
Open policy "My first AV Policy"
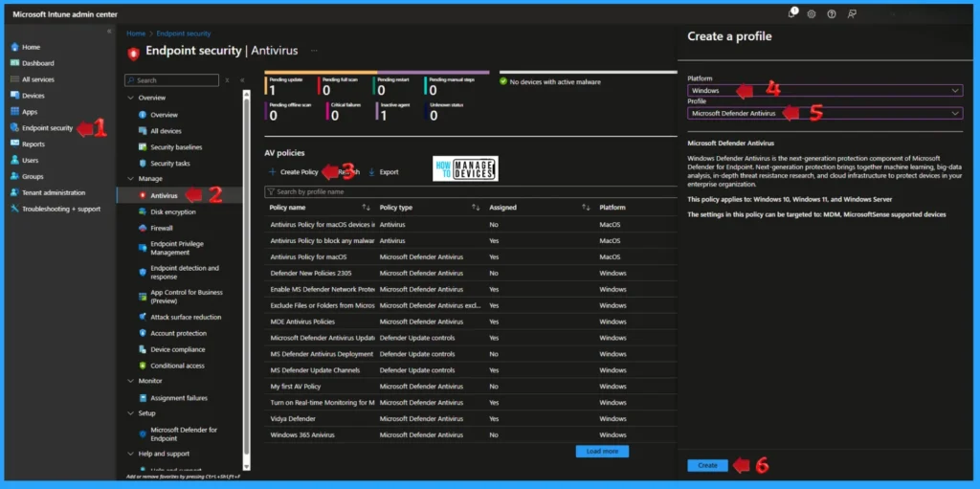[x=296, y=387]
